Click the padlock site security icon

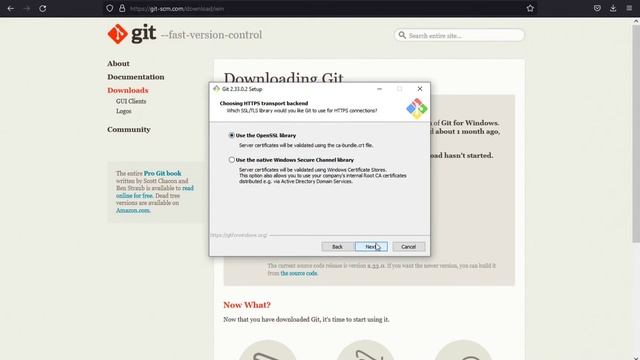[x=122, y=8]
